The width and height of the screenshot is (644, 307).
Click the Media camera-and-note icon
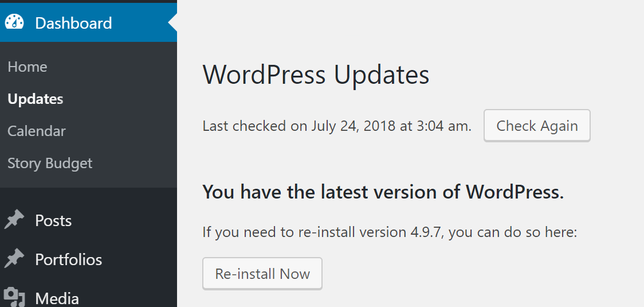[x=14, y=297]
